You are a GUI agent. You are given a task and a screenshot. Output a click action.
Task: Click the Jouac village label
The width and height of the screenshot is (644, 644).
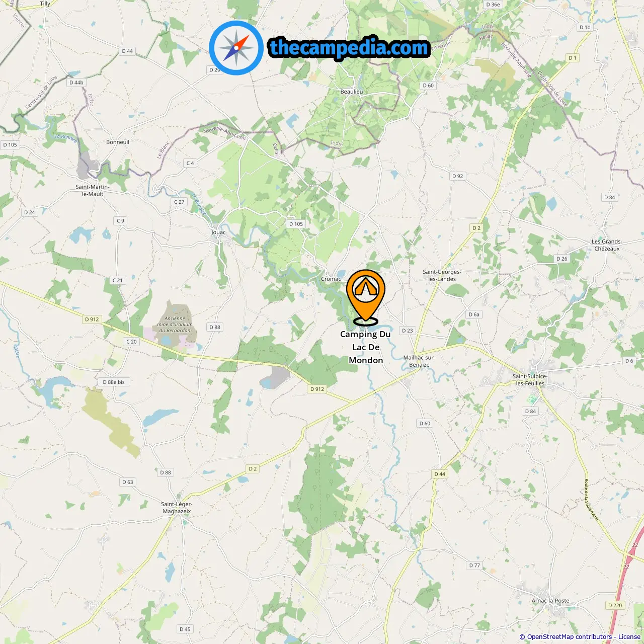pos(218,232)
